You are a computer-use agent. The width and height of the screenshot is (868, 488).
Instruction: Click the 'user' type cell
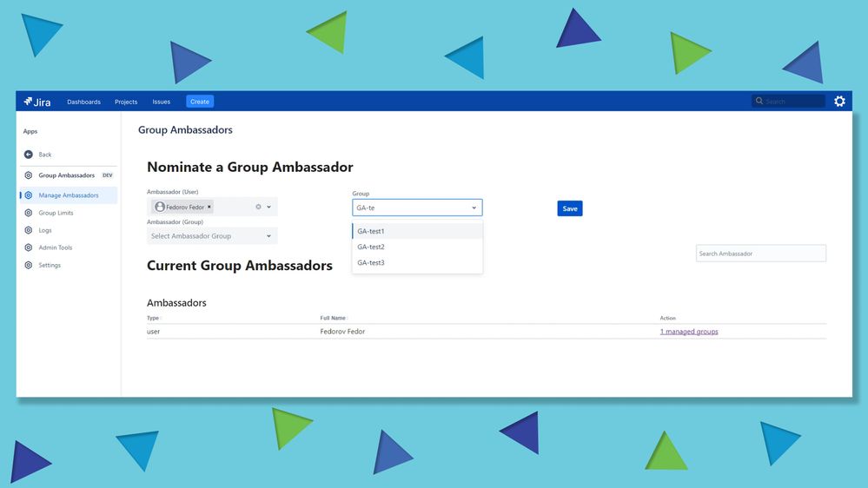(153, 332)
